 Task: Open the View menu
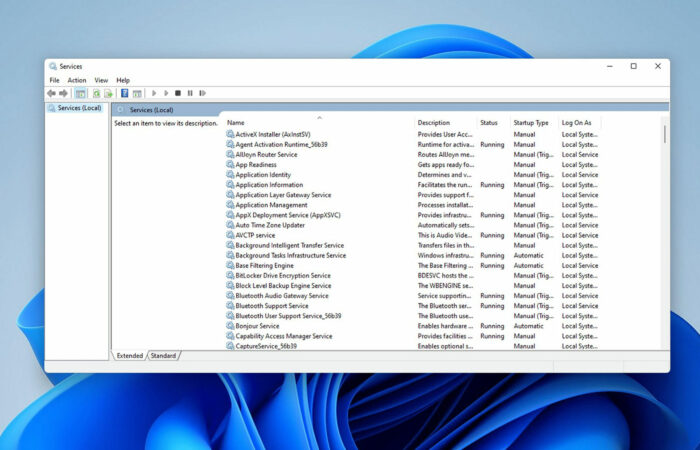click(101, 80)
